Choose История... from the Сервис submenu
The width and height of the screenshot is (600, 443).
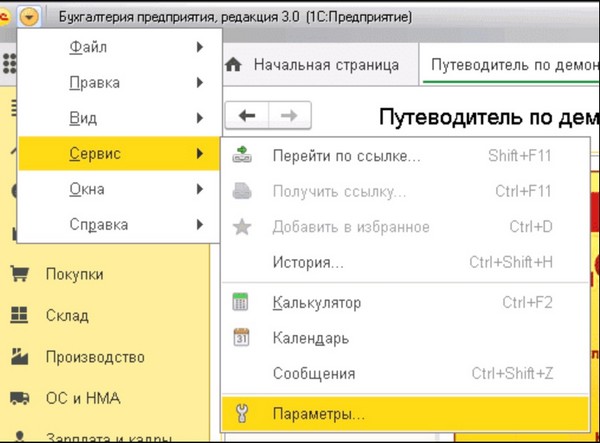[307, 263]
